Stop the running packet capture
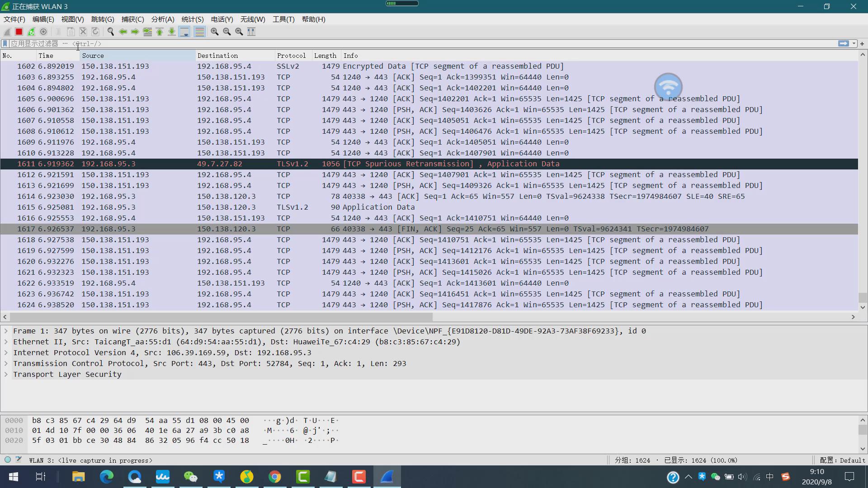868x488 pixels. (x=19, y=32)
